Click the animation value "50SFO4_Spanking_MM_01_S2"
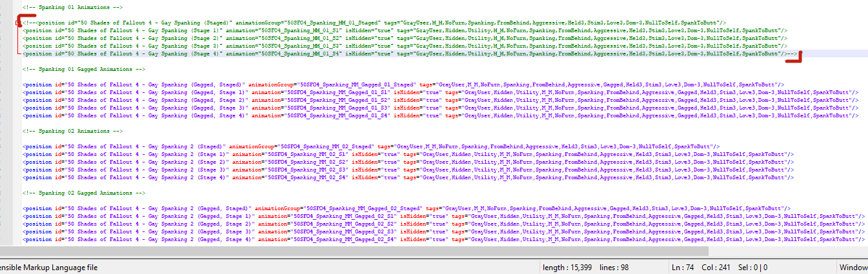The image size is (868, 274). (301, 38)
